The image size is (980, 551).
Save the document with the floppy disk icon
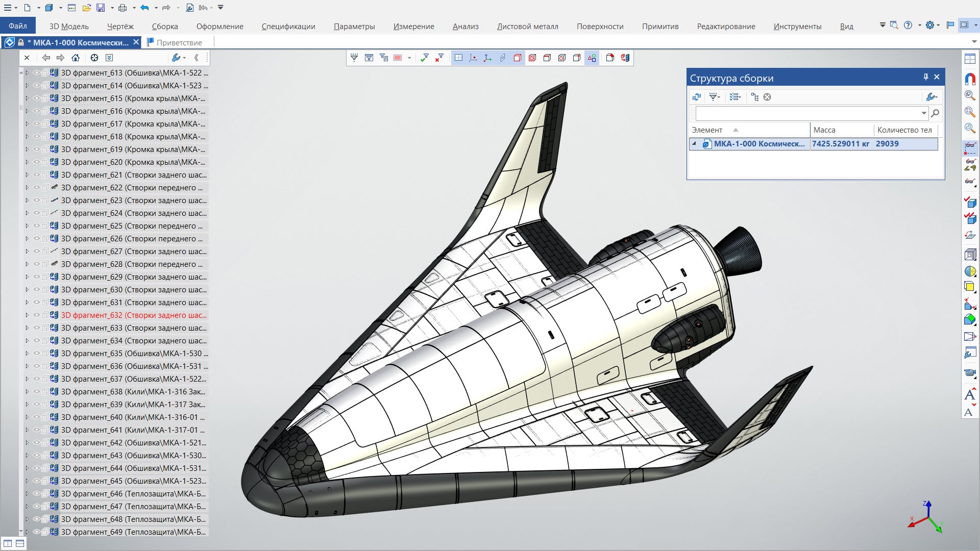click(x=101, y=8)
